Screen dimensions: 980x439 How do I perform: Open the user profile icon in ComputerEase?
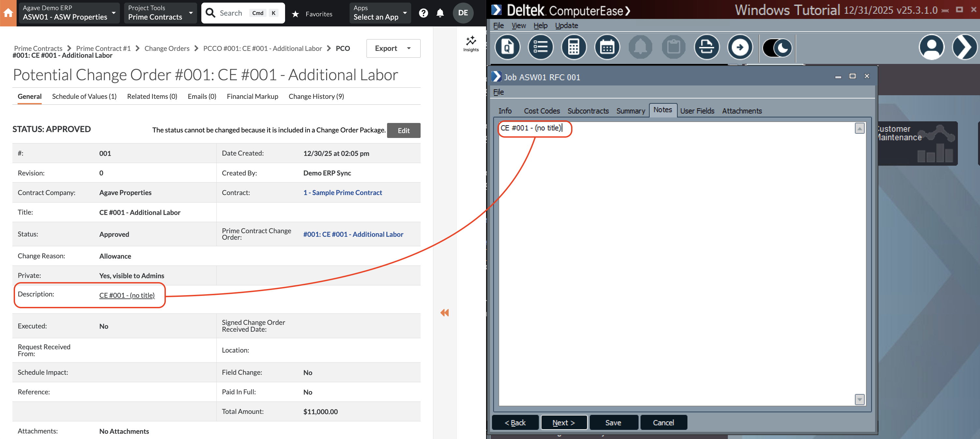point(932,47)
